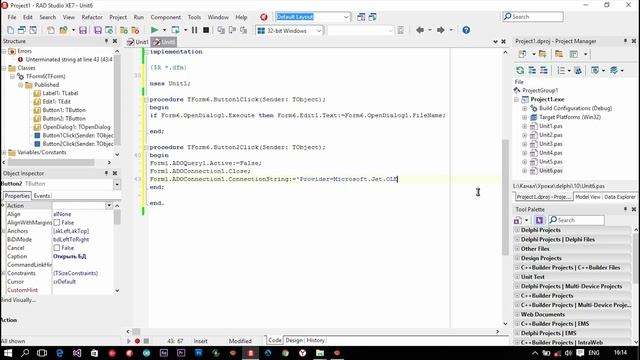
Task: Switch to the History tab
Action: click(315, 340)
